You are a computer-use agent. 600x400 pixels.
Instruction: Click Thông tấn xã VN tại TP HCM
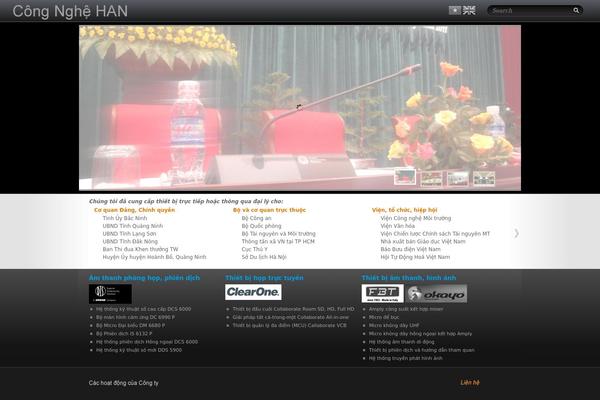(278, 242)
